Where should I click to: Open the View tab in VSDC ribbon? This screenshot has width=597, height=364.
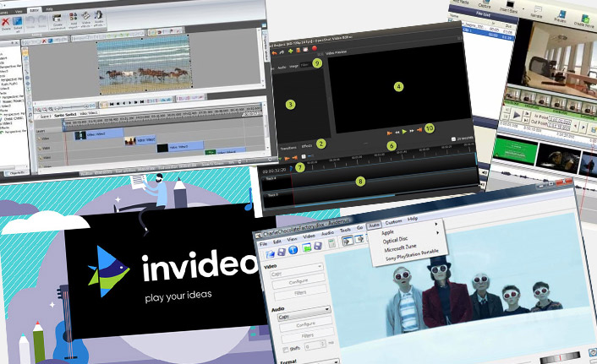point(19,12)
